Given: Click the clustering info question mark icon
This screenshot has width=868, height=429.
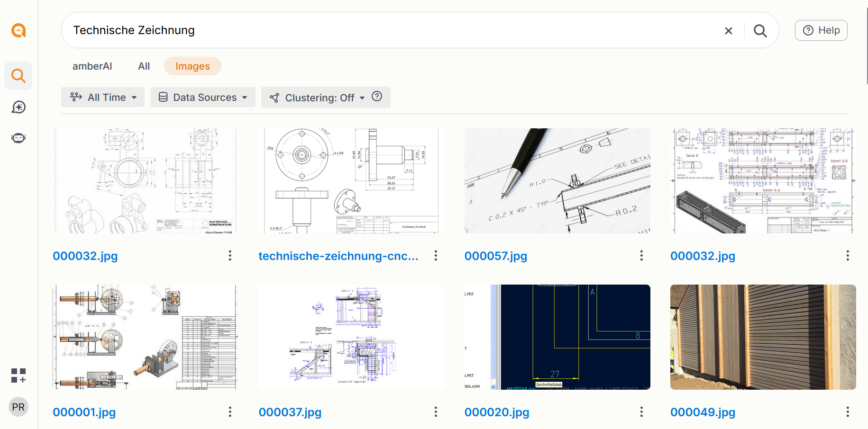Looking at the screenshot, I should [377, 97].
